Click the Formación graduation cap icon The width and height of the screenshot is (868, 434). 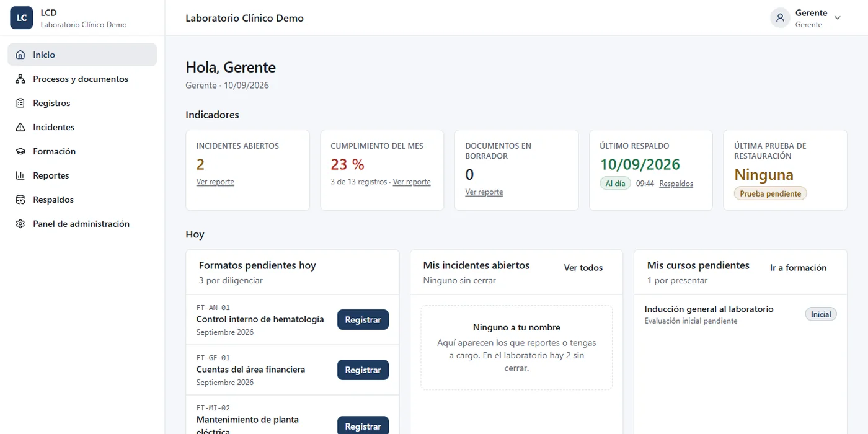tap(20, 151)
